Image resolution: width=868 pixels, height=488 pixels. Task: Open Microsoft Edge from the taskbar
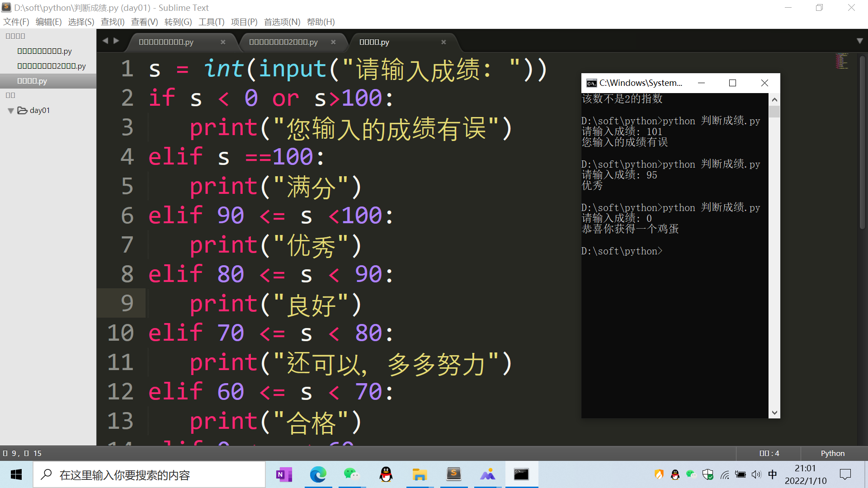pos(318,474)
